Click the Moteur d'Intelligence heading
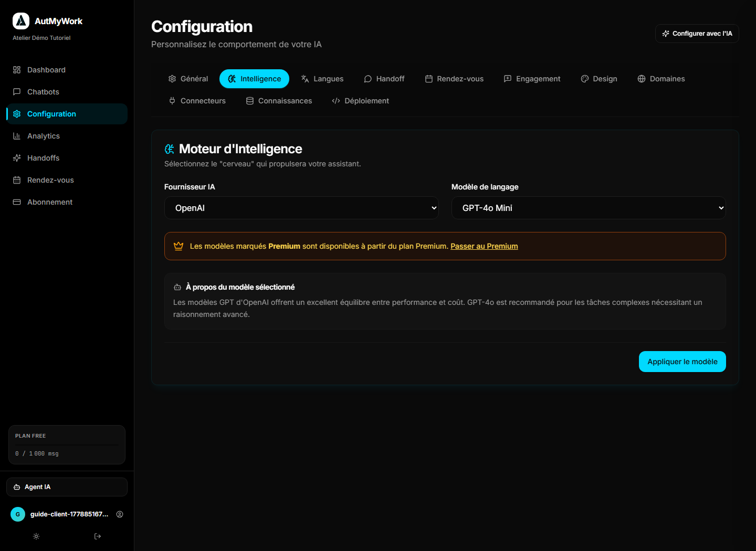 [240, 149]
